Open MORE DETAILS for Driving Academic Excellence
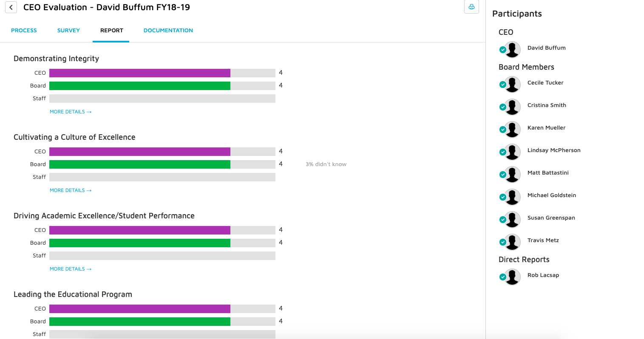Screen dimensions: 644x339 pos(71,269)
